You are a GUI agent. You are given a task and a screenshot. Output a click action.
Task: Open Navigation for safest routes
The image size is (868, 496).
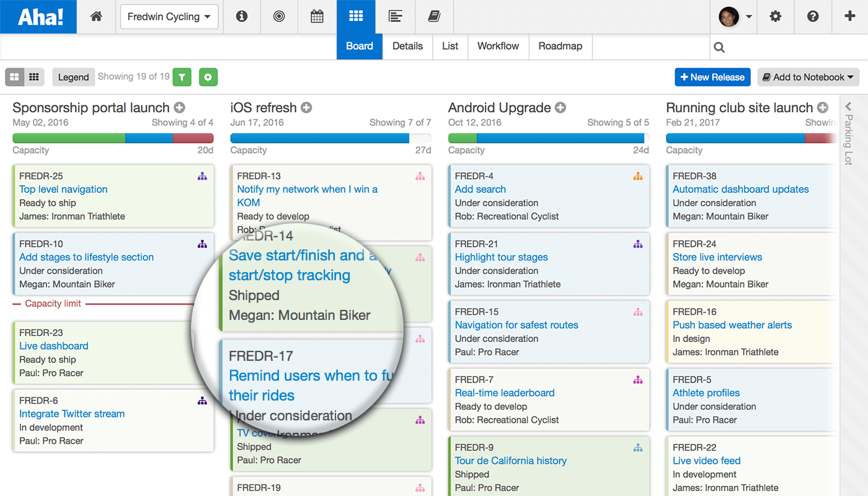click(516, 325)
